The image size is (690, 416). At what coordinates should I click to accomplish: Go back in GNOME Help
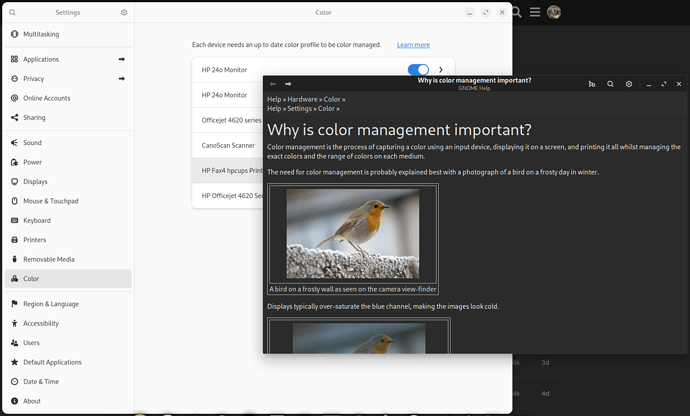[273, 84]
